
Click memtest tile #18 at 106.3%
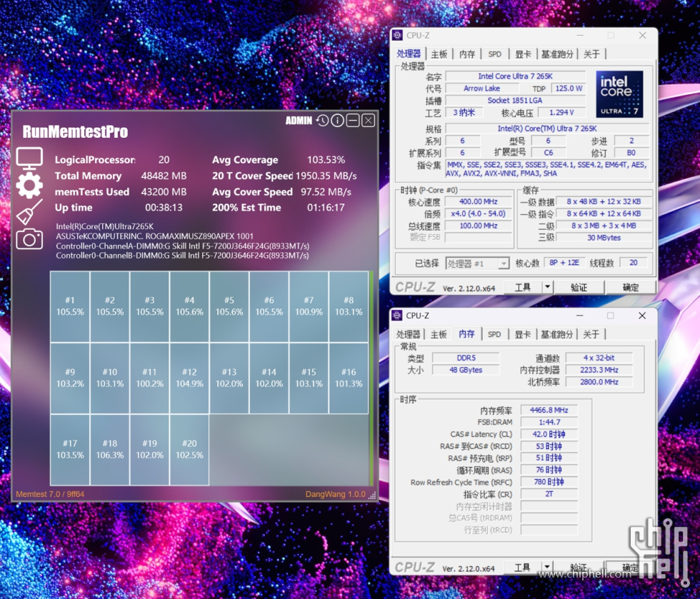pyautogui.click(x=110, y=450)
